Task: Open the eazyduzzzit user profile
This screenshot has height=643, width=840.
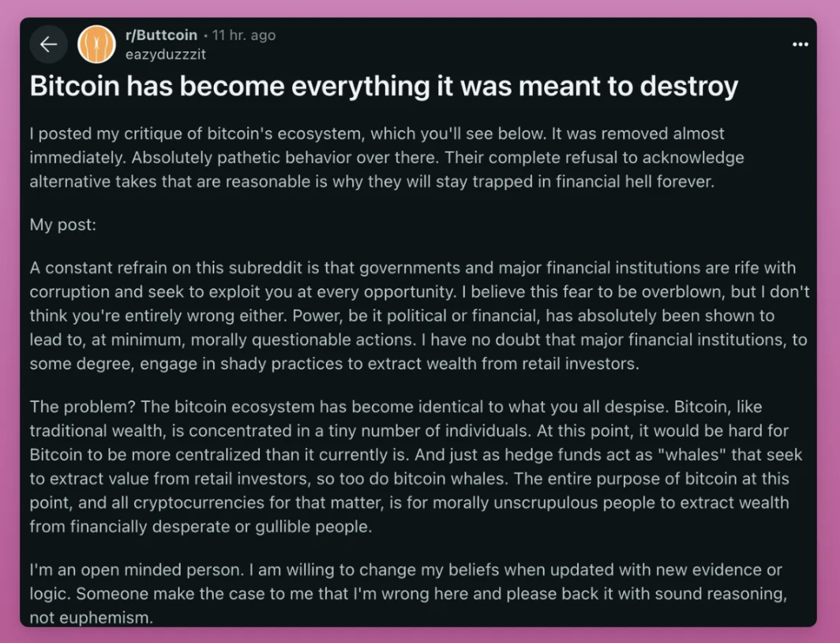Action: tap(166, 55)
